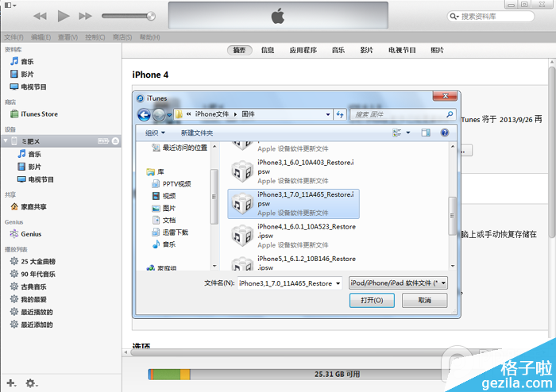Click the fast-forward playback button
Image resolution: width=556 pixels, height=392 pixels.
click(x=86, y=16)
